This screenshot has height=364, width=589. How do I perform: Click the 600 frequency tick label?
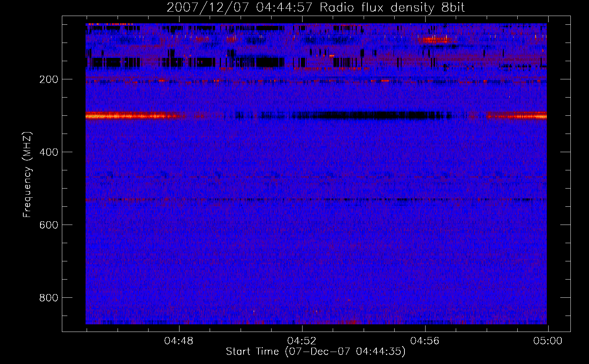pos(49,225)
